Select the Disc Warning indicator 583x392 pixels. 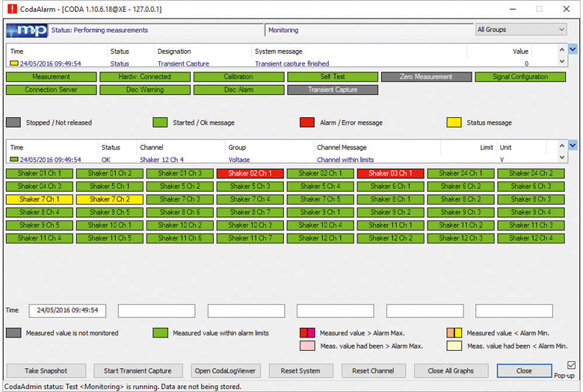(x=145, y=90)
